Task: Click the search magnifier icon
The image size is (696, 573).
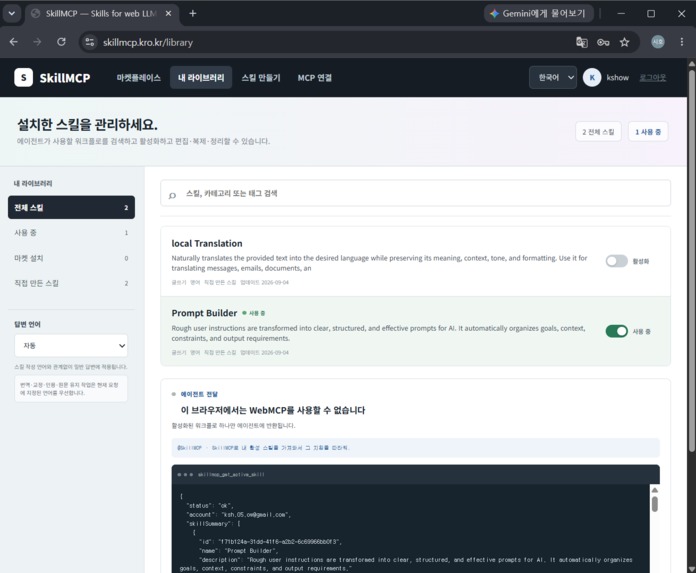Action: tap(172, 195)
